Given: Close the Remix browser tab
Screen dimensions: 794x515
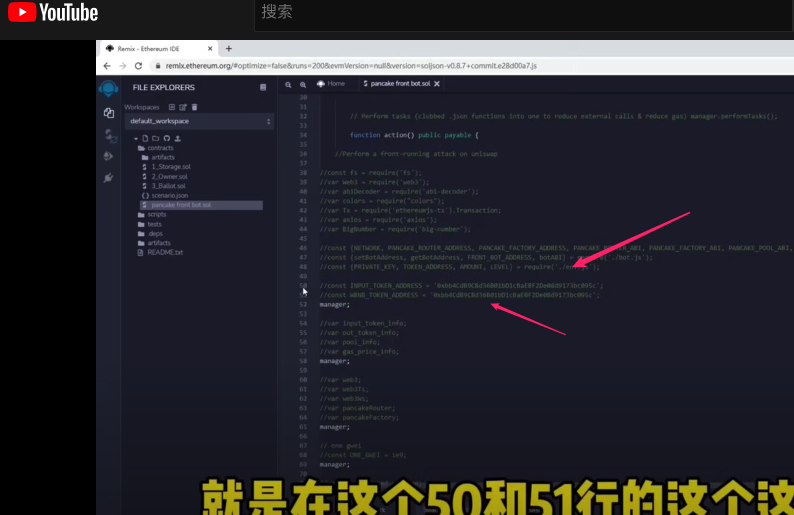Looking at the screenshot, I should [x=210, y=49].
